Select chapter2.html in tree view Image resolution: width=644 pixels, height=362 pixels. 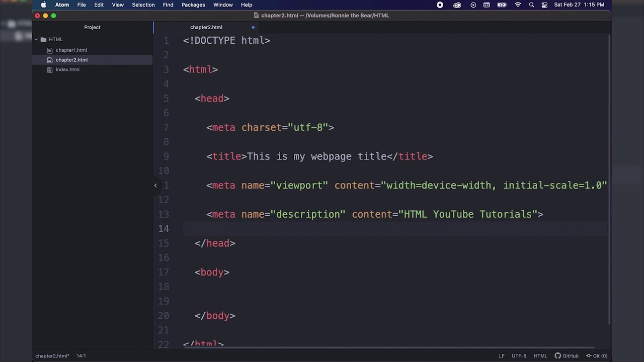coord(71,60)
